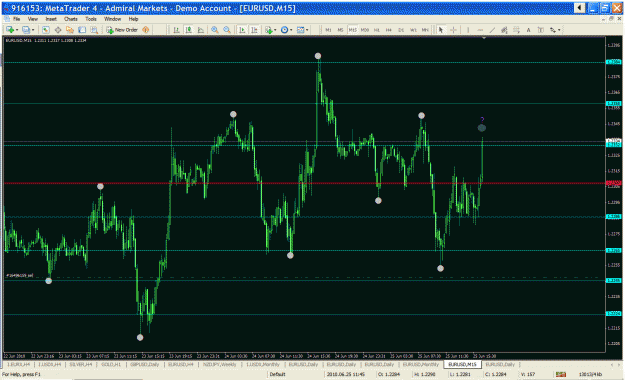Switch chart to line chart type

[x=201, y=30]
